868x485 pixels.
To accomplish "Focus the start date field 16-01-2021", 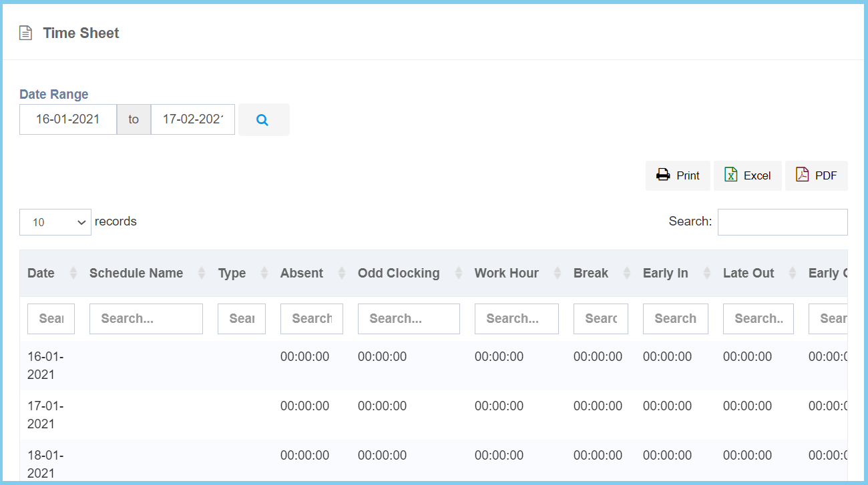I will 68,119.
